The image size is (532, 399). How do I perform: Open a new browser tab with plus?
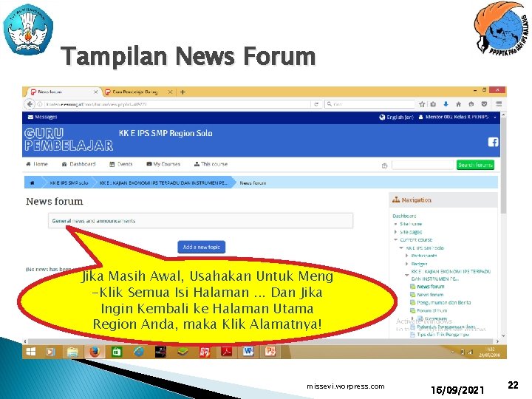pos(183,92)
